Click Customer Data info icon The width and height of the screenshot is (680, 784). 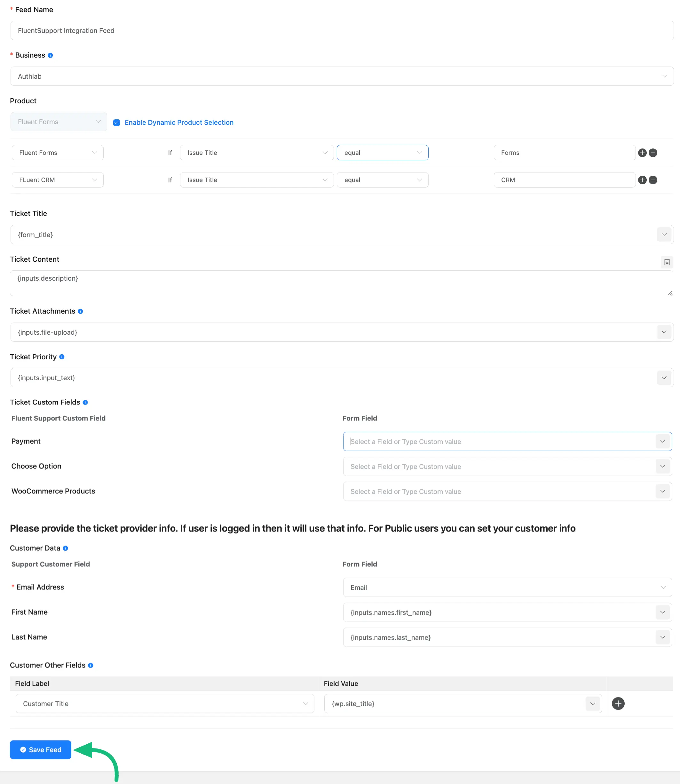coord(65,548)
